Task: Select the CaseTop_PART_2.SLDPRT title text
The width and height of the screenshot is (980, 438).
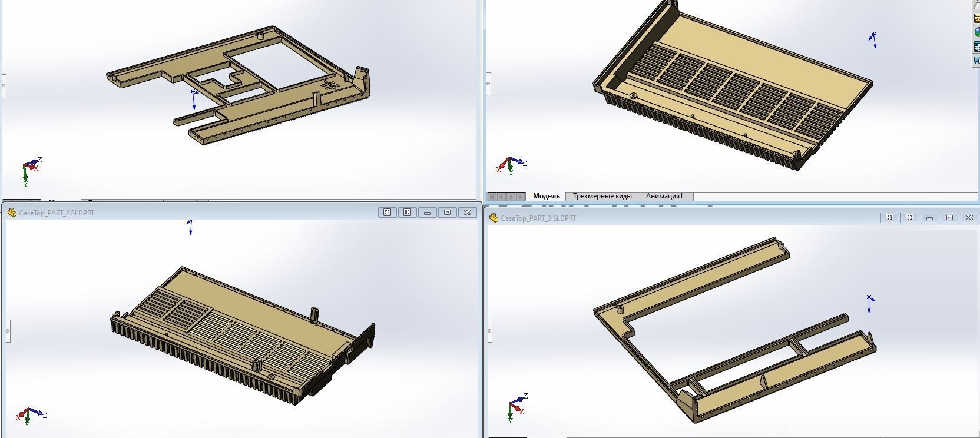Action: click(x=57, y=213)
